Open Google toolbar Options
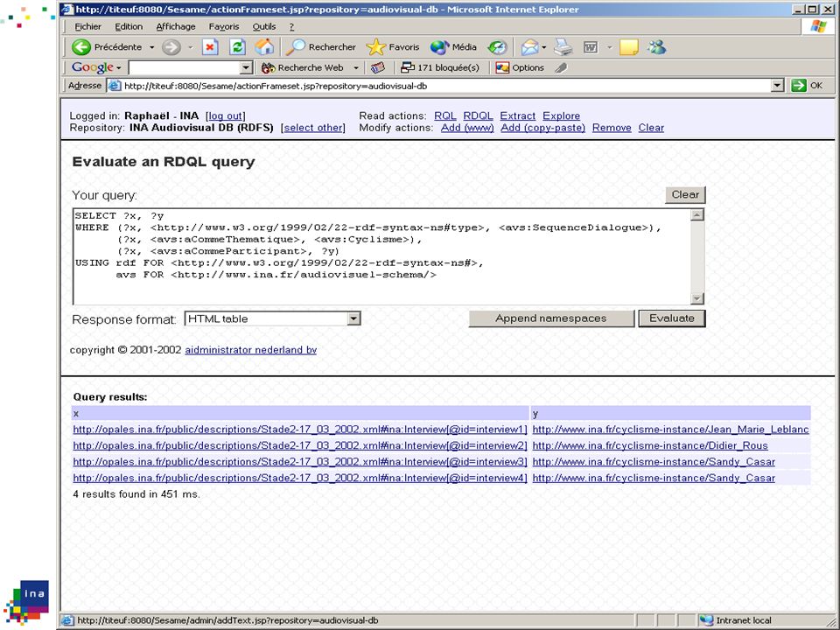The width and height of the screenshot is (840, 630). coord(520,67)
